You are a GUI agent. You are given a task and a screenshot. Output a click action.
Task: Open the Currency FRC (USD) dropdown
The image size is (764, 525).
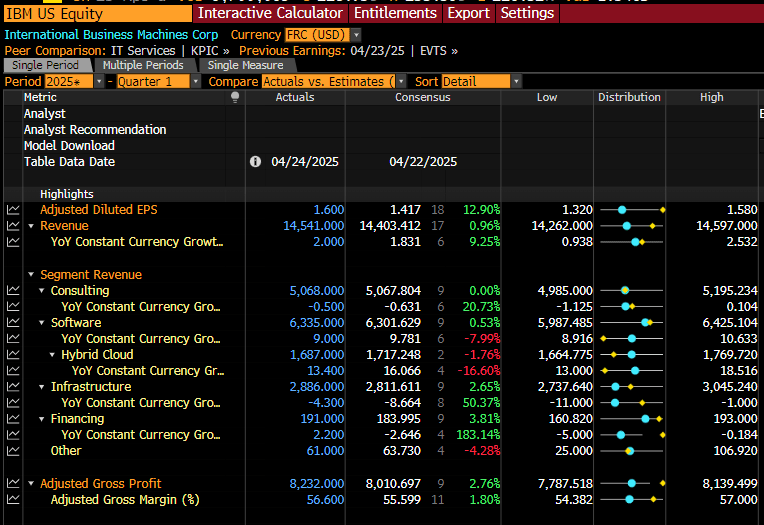357,35
